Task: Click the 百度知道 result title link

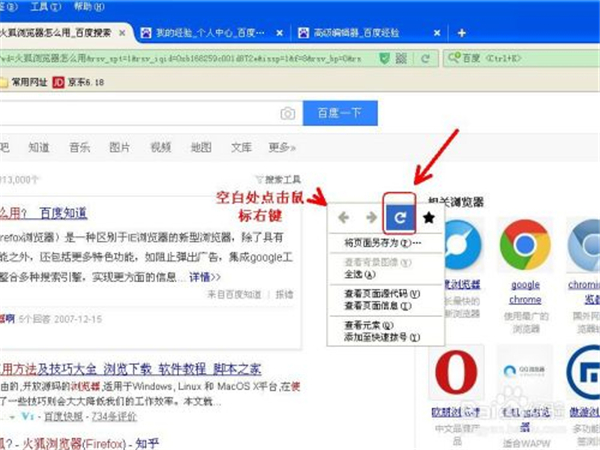Action: pos(43,214)
